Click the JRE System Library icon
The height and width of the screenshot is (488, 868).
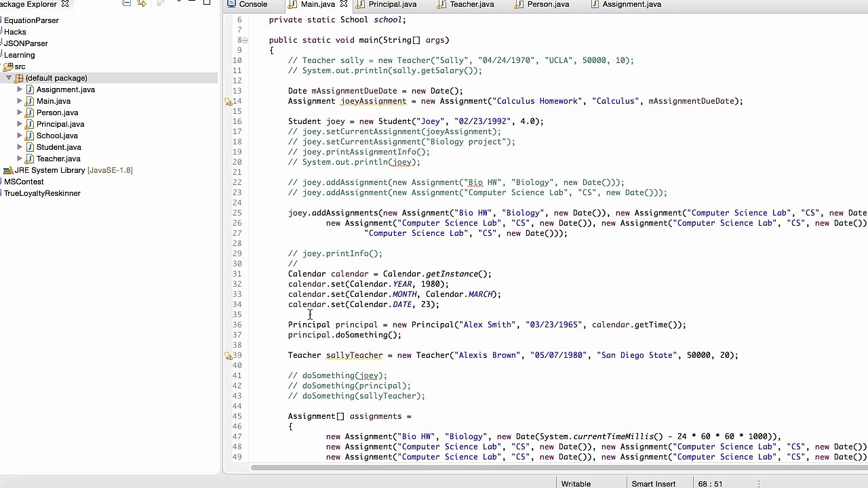tap(8, 170)
